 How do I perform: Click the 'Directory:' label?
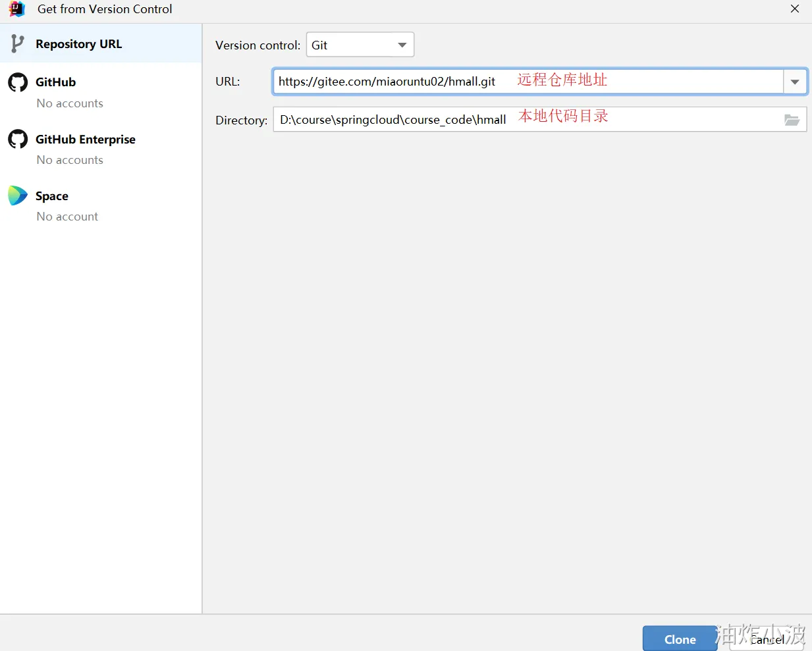tap(241, 120)
